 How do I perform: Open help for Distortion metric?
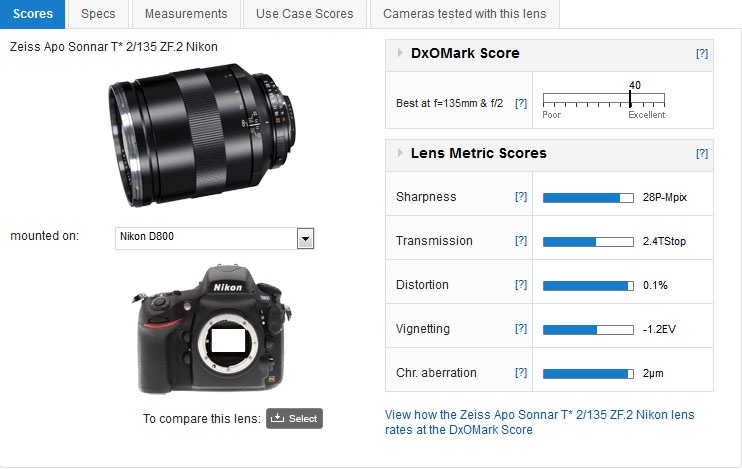click(x=521, y=284)
